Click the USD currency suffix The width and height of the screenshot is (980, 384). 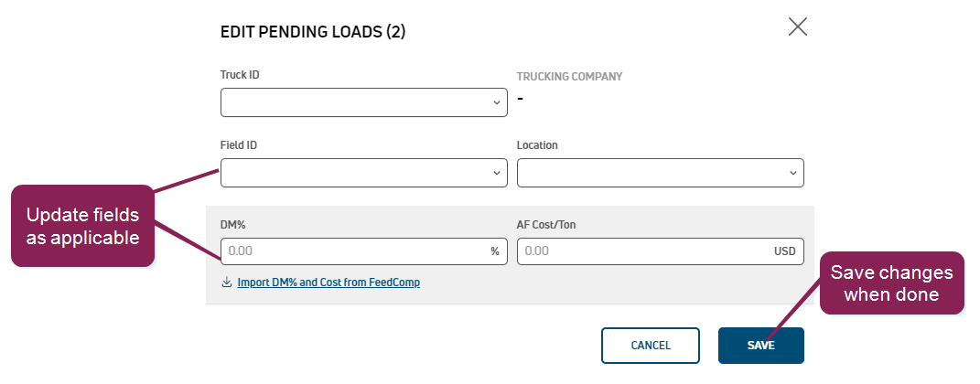click(x=785, y=251)
